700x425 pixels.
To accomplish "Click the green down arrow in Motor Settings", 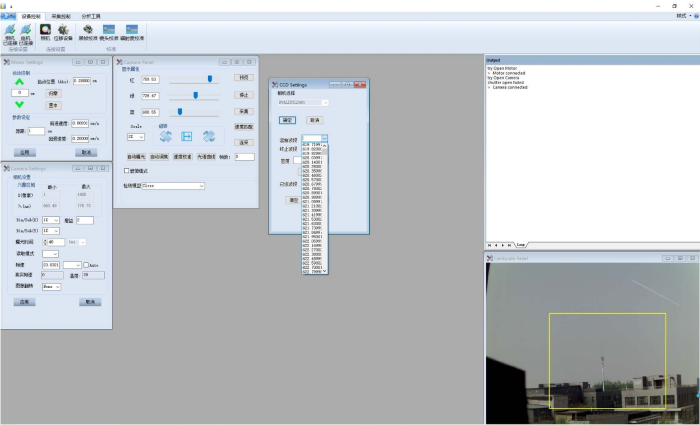I will 19,102.
